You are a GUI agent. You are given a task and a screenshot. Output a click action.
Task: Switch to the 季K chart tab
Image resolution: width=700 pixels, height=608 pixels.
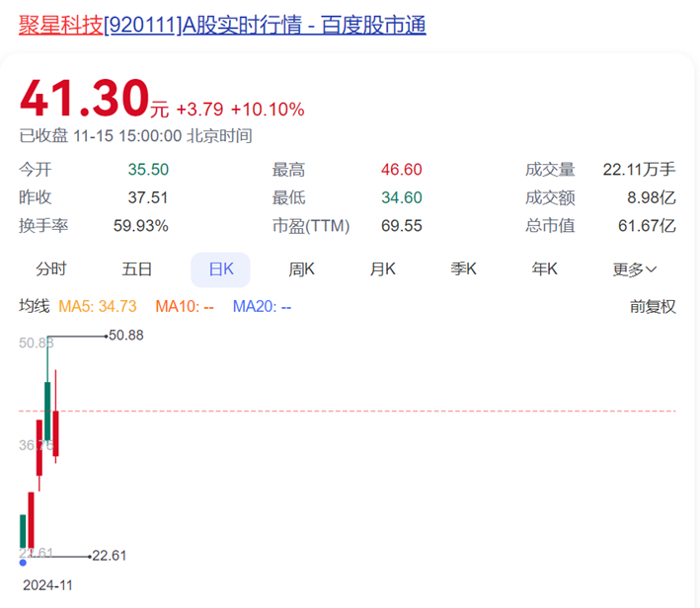463,269
